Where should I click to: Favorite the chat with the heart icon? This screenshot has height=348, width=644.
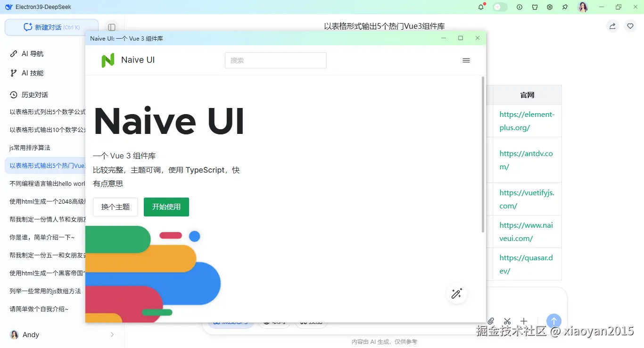click(630, 26)
